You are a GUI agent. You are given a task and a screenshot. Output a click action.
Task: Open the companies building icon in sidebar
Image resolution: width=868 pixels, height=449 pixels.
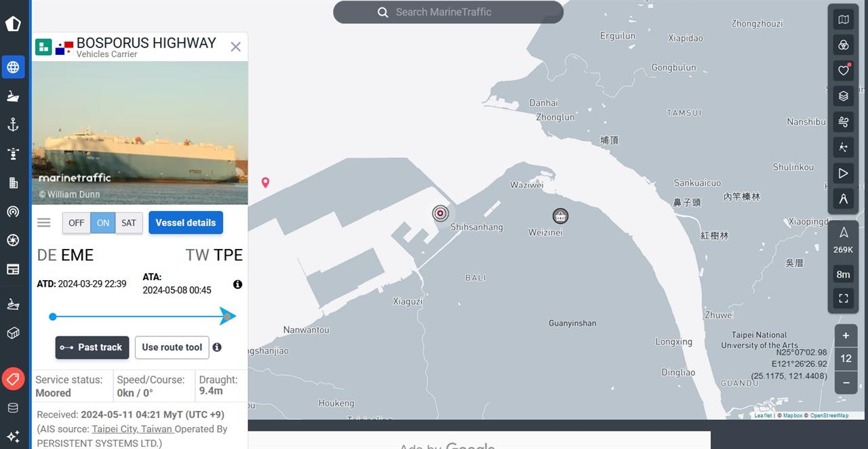coord(13,182)
